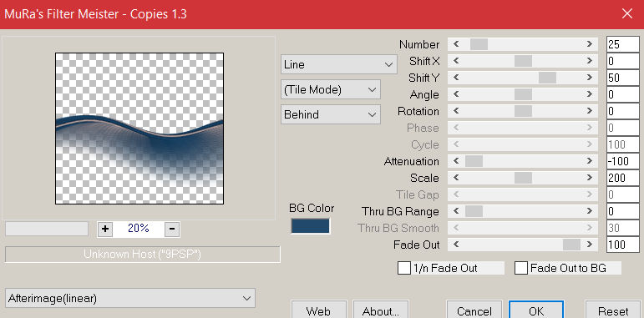Click the Number value input field
This screenshot has height=318, width=644.
click(x=622, y=44)
